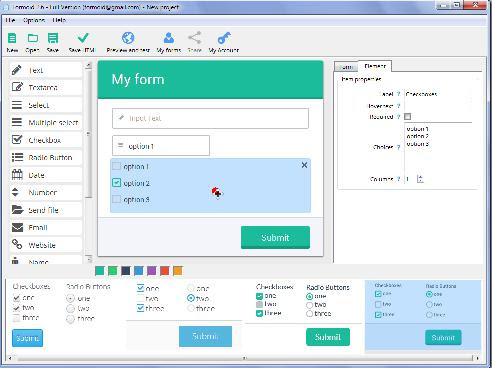Uncheck option 2 in the form preview
The height and width of the screenshot is (368, 492).
coord(116,183)
